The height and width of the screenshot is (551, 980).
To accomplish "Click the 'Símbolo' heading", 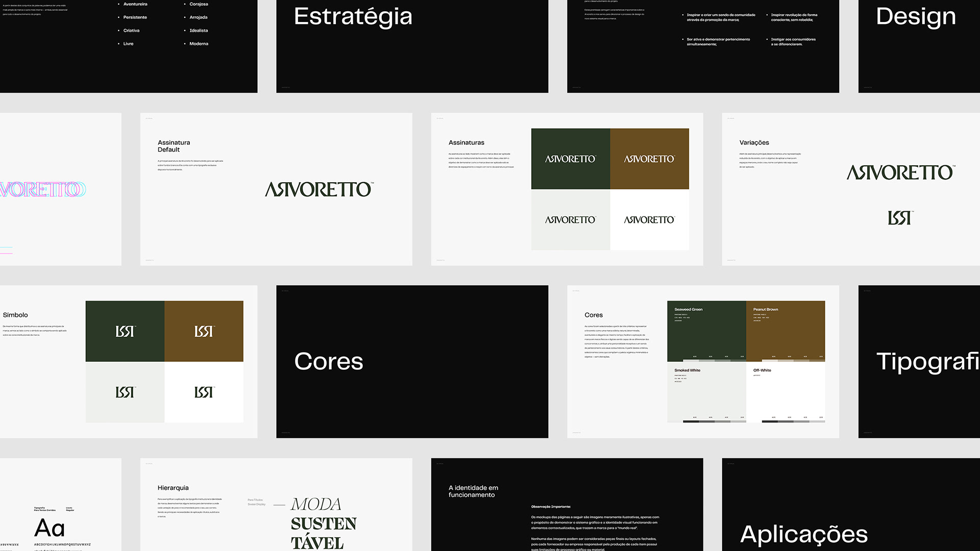I will click(15, 315).
